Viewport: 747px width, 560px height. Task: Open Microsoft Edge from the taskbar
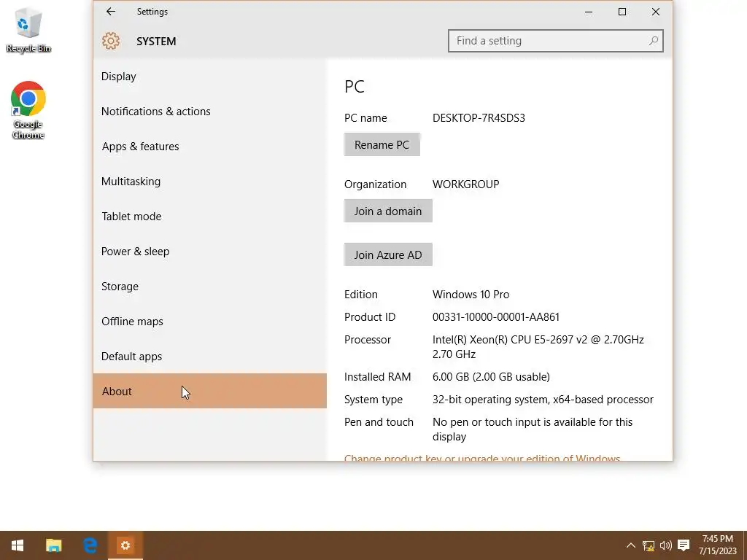(x=90, y=545)
